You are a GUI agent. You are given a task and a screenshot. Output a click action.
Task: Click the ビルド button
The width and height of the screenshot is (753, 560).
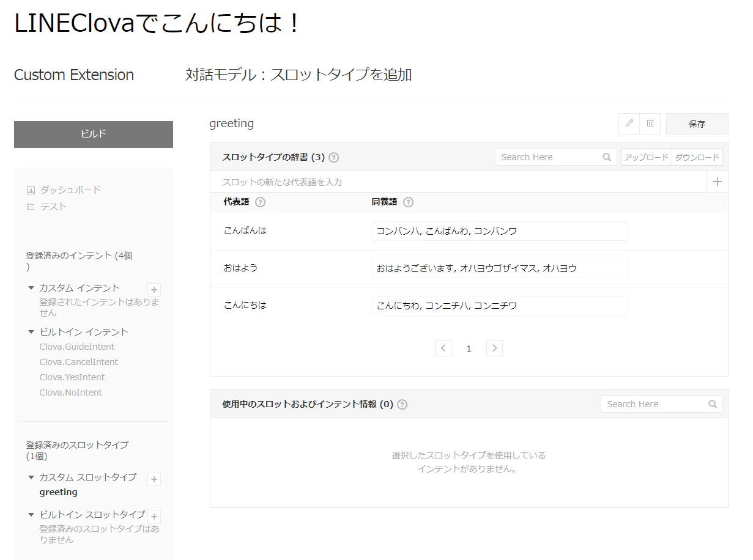tap(94, 134)
